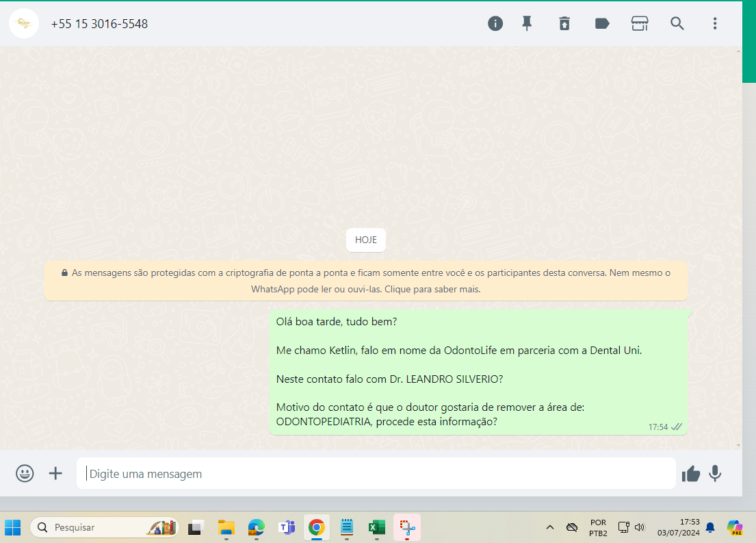This screenshot has height=543, width=756.
Task: Click the chat scrollbar down arrow
Action: point(739,446)
